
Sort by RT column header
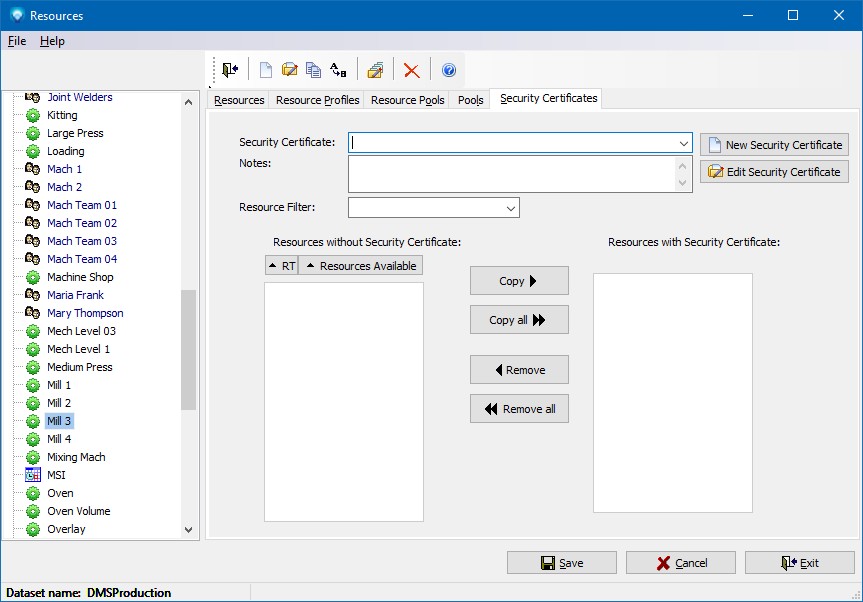[281, 266]
